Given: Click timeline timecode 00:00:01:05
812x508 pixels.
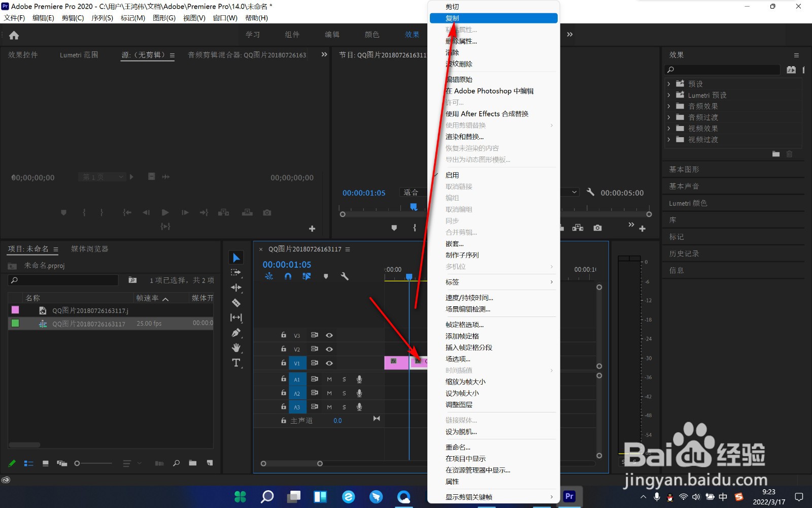Looking at the screenshot, I should click(287, 265).
